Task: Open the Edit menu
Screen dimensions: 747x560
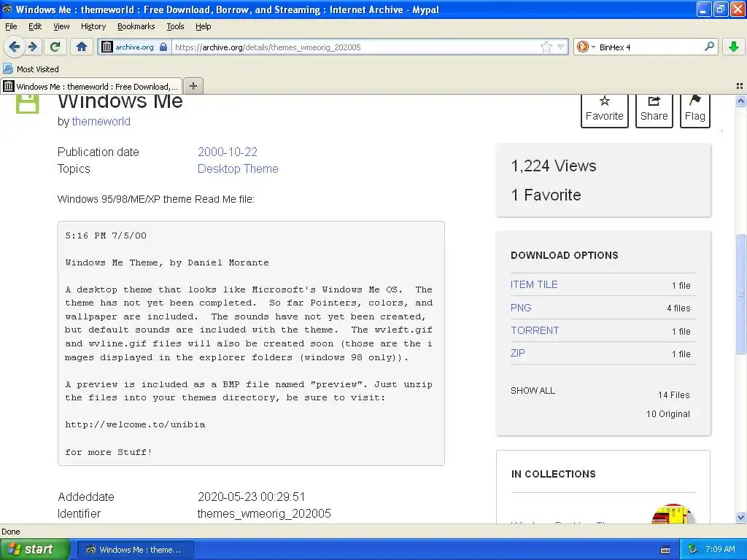Action: (x=35, y=26)
